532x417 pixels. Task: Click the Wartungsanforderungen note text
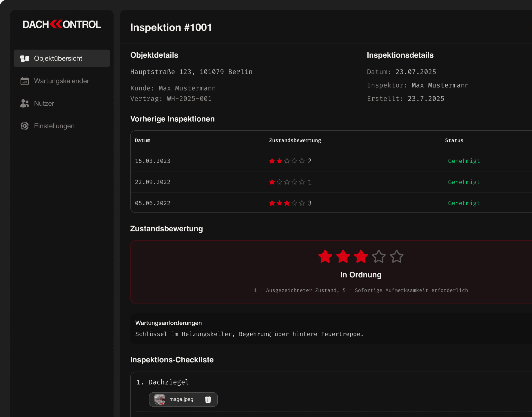tap(249, 334)
